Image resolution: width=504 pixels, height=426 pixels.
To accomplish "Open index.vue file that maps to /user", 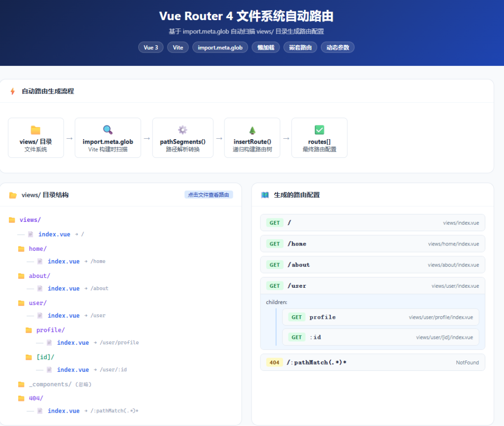I will 63,315.
